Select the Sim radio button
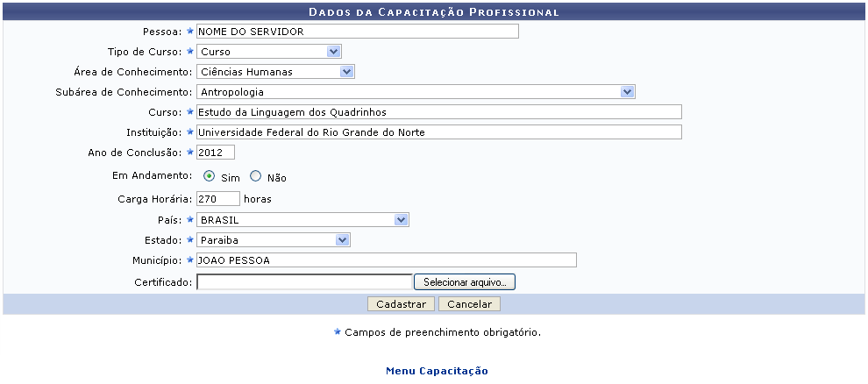The width and height of the screenshot is (868, 384). pos(210,176)
